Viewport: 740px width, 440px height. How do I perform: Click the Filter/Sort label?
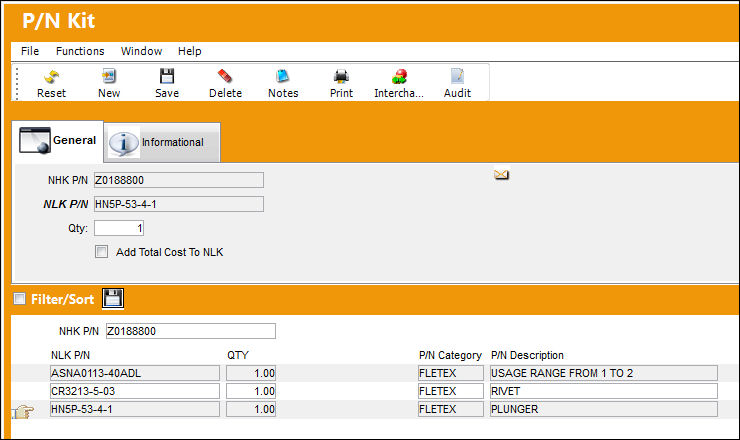coord(62,299)
